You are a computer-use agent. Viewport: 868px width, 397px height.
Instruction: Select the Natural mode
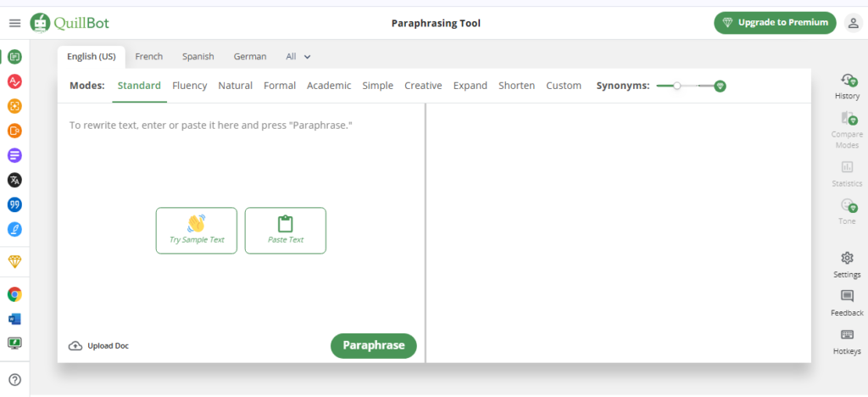point(236,86)
